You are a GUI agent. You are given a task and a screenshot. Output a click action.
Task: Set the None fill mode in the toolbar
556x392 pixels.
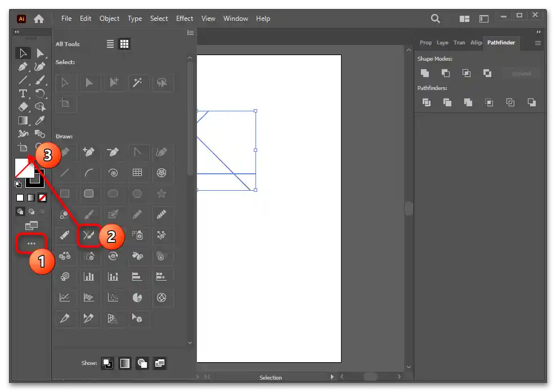[x=43, y=198]
